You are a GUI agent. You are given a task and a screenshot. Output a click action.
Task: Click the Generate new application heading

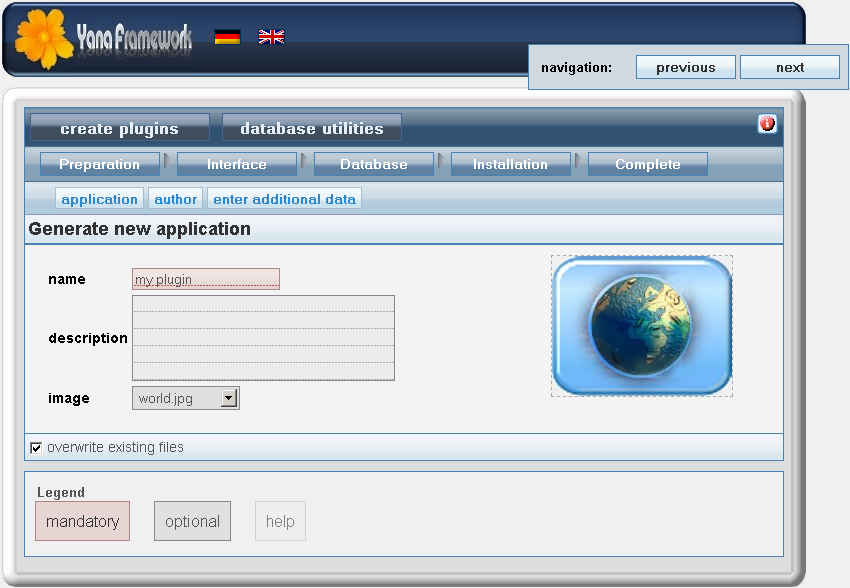(x=140, y=229)
